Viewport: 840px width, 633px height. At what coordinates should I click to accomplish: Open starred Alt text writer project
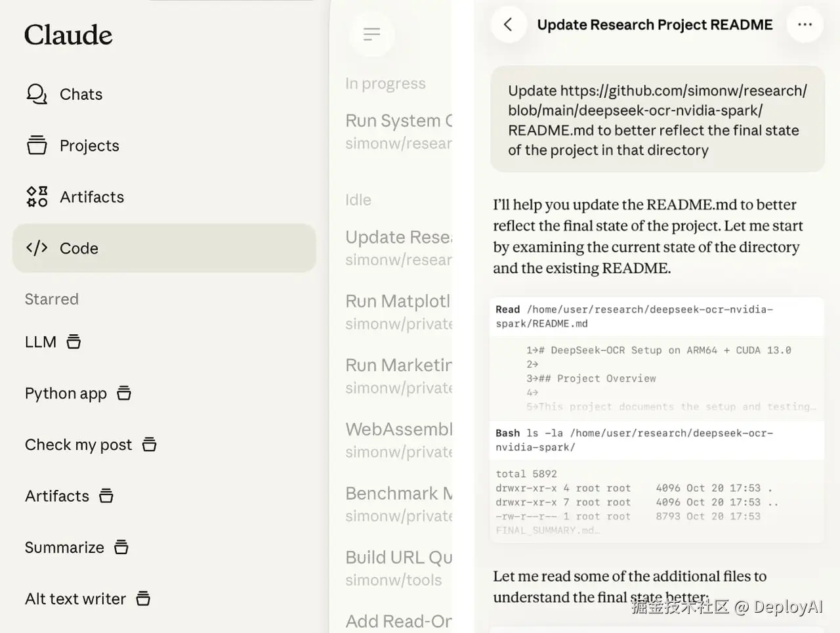pyautogui.click(x=75, y=599)
